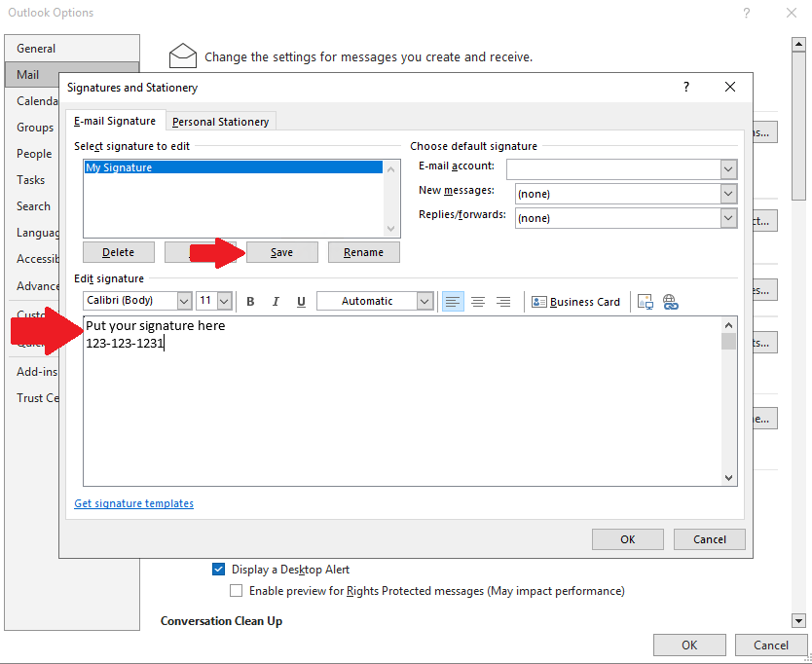Click the signature editor scroll-down arrow

(728, 477)
